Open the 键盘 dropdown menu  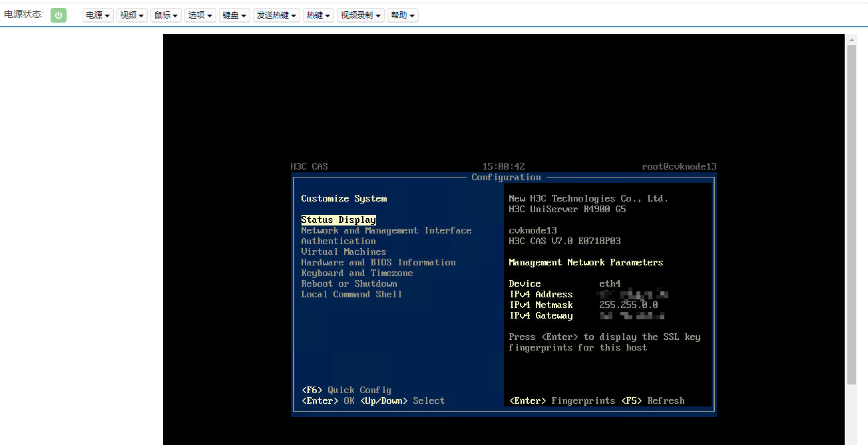(235, 15)
